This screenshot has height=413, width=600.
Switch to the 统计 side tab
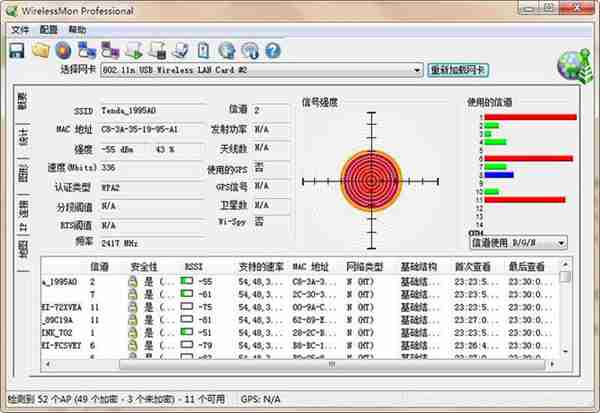23,138
